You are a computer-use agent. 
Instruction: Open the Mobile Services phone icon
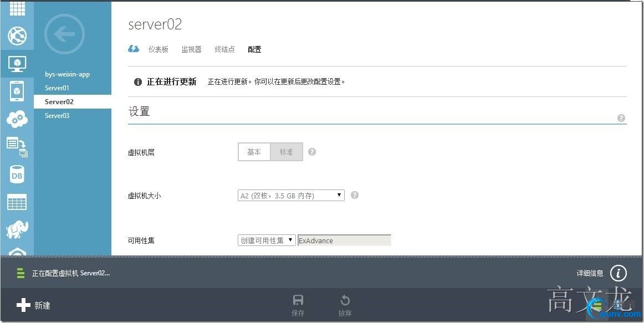coord(17,91)
